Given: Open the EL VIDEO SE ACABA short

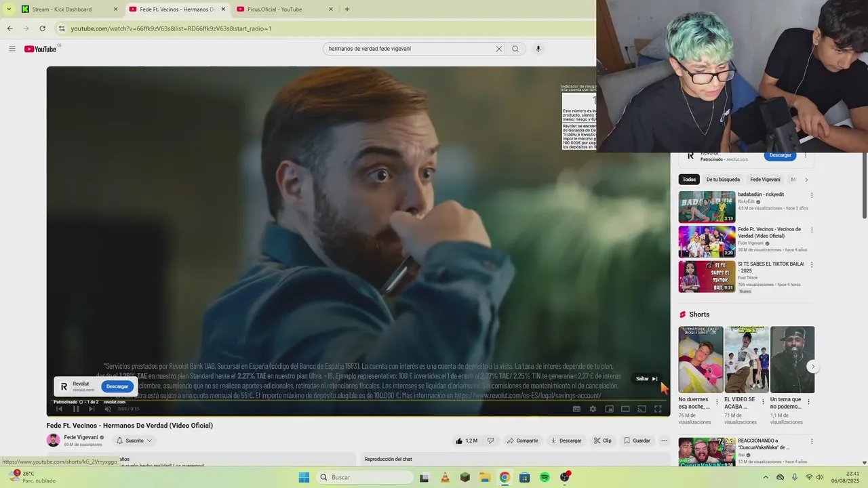Looking at the screenshot, I should click(747, 359).
